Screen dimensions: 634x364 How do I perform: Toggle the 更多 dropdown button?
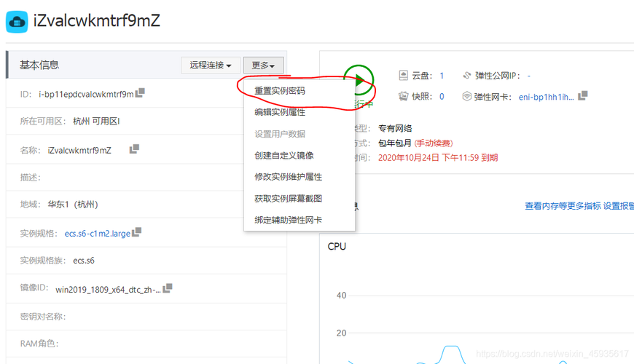263,65
